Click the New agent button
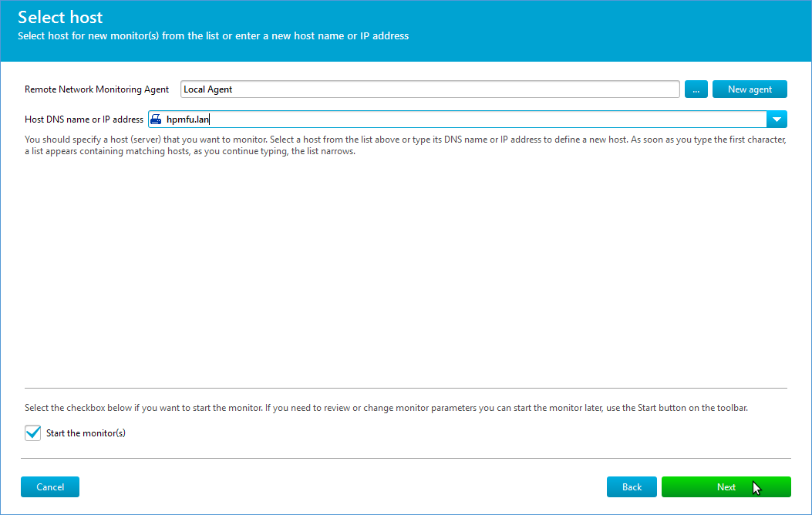812x515 pixels. pos(750,89)
